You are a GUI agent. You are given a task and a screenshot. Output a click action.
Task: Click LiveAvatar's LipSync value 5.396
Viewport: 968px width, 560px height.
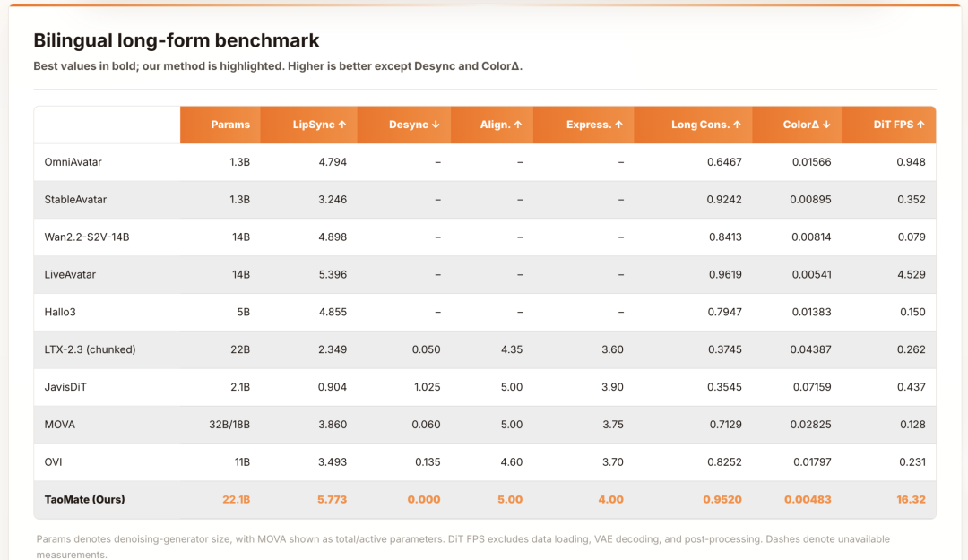coord(333,275)
